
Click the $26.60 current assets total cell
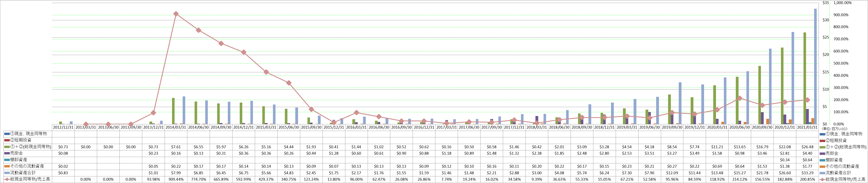pos(785,173)
